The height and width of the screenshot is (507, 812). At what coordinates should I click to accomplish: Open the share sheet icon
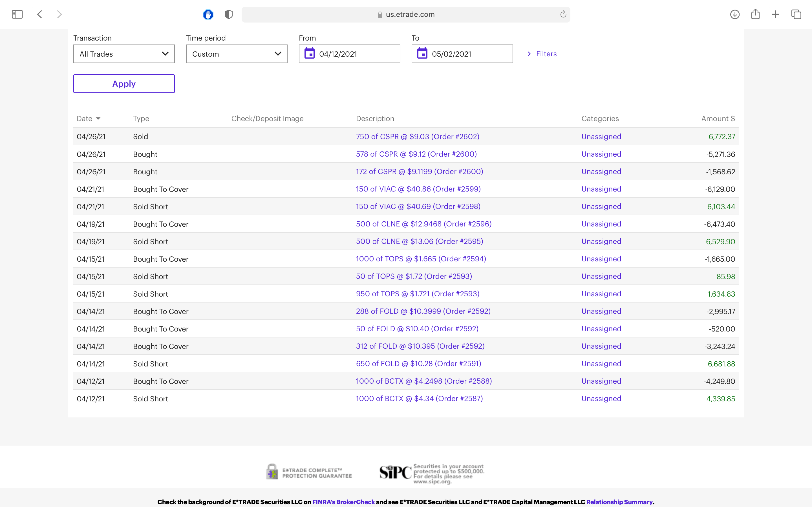point(755,14)
